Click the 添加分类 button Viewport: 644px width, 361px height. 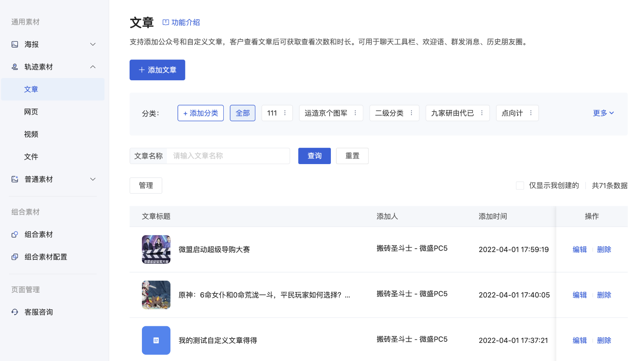point(201,113)
